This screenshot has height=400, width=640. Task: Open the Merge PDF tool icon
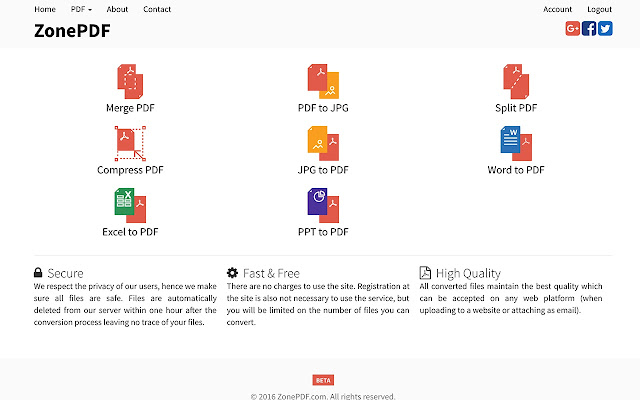tap(130, 81)
